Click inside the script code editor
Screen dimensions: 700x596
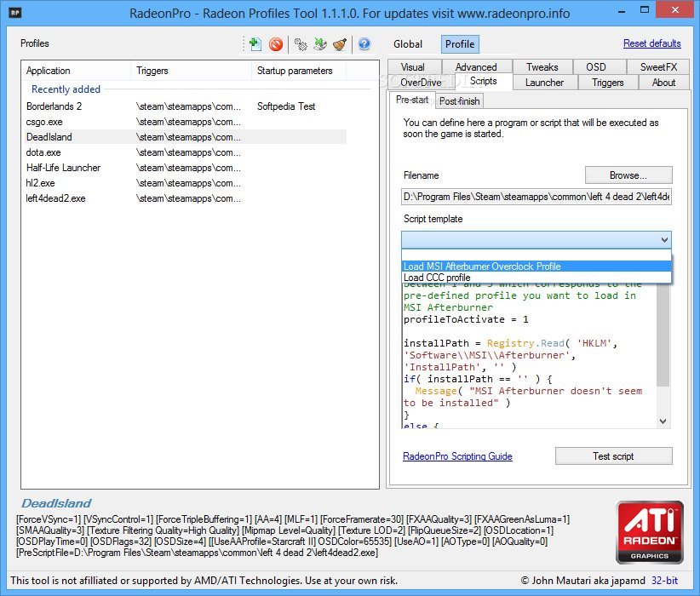pyautogui.click(x=529, y=355)
